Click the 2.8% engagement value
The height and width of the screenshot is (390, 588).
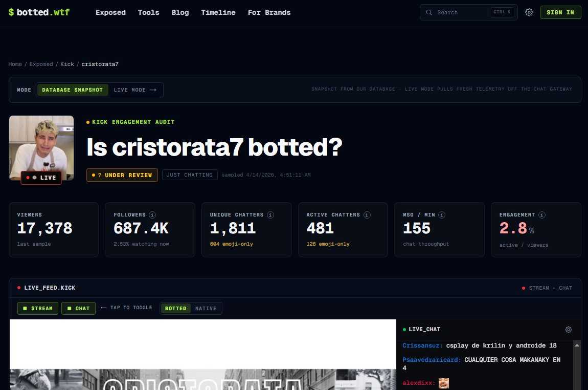[517, 228]
